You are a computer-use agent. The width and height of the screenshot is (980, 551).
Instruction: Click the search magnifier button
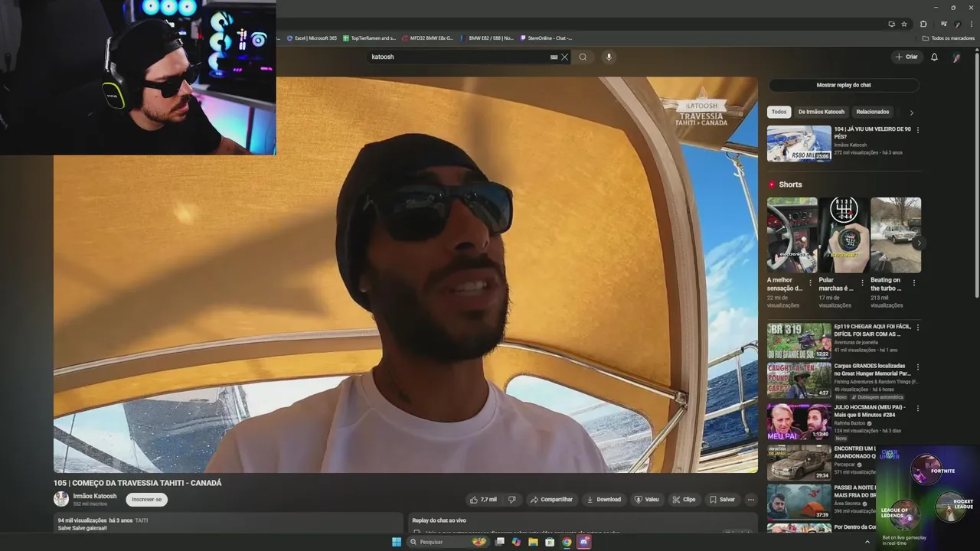583,57
